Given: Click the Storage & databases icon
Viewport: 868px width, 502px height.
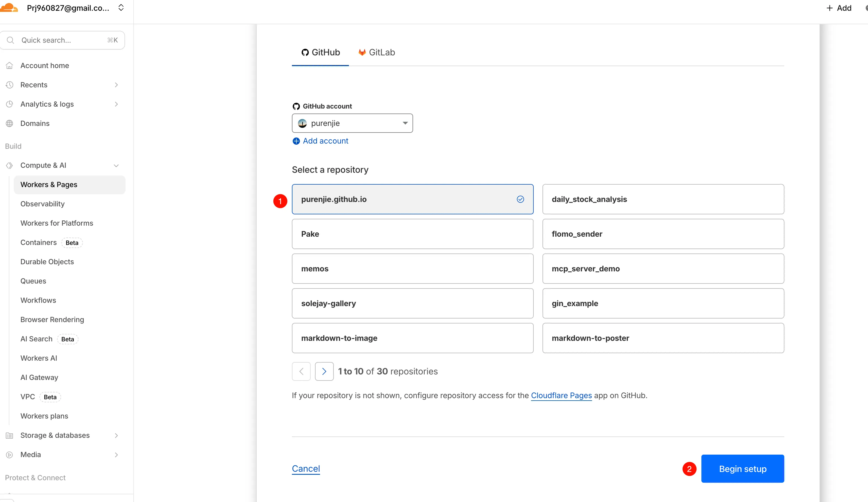Looking at the screenshot, I should (x=10, y=436).
